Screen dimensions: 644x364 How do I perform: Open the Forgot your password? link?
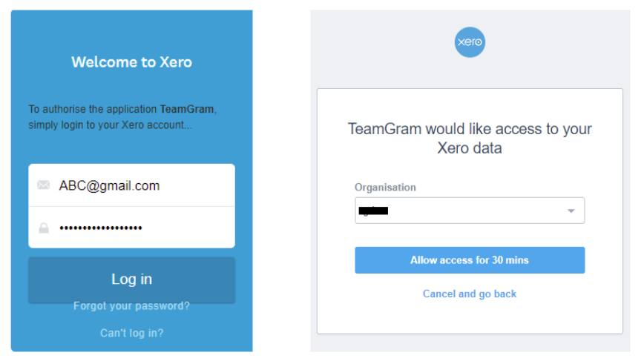tap(131, 306)
